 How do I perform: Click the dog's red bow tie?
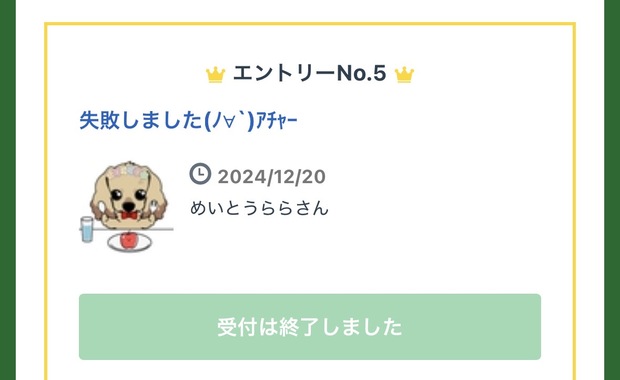pos(129,215)
